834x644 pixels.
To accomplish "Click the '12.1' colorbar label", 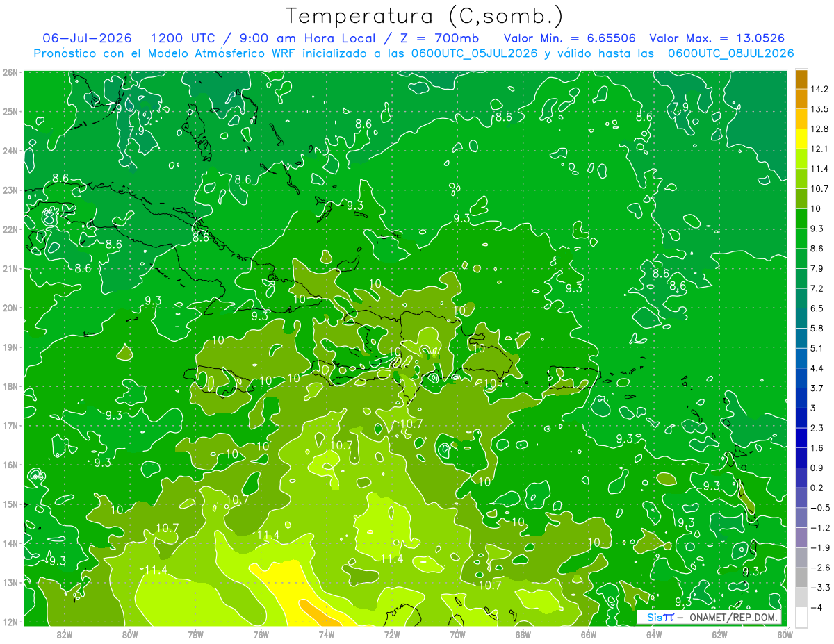I will (x=819, y=149).
